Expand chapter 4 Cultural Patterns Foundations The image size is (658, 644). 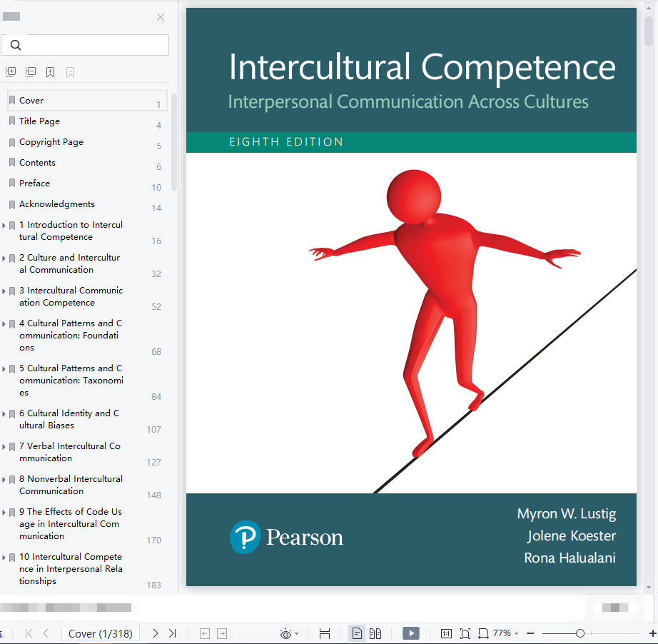(x=4, y=324)
